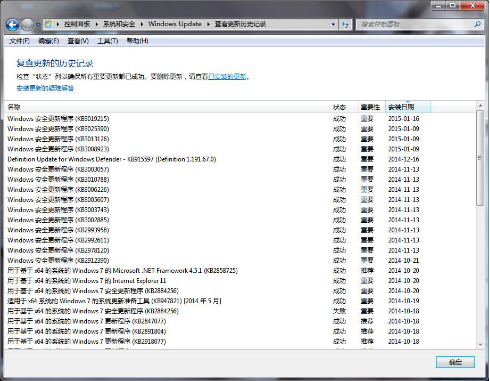Select Windows Update in the breadcrumb path
This screenshot has height=381, width=490.
point(175,24)
